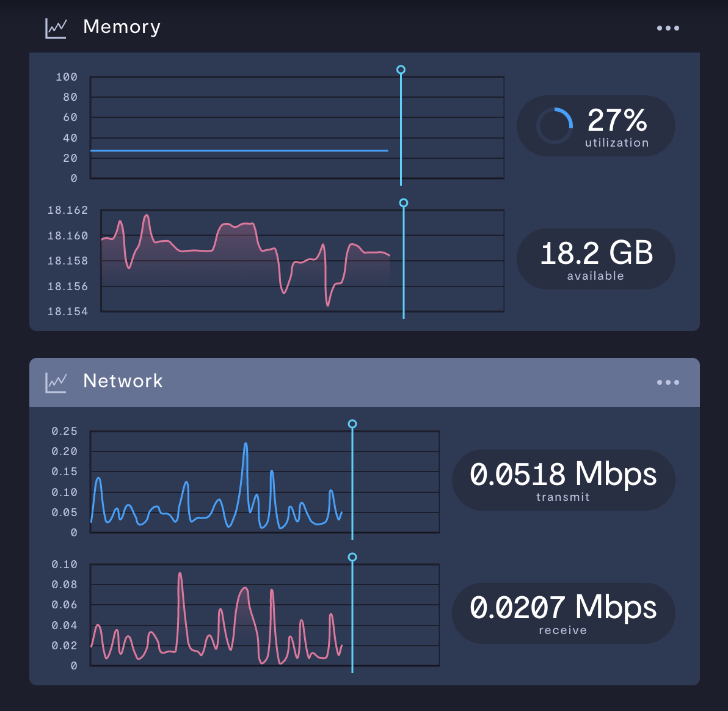
Task: Click the Network title text
Action: coord(123,381)
